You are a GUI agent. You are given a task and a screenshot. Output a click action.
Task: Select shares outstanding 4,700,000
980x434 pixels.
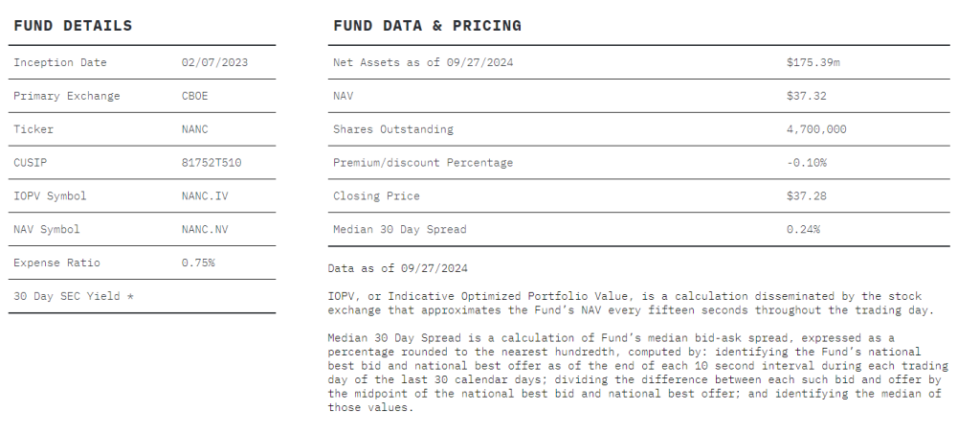pyautogui.click(x=816, y=129)
